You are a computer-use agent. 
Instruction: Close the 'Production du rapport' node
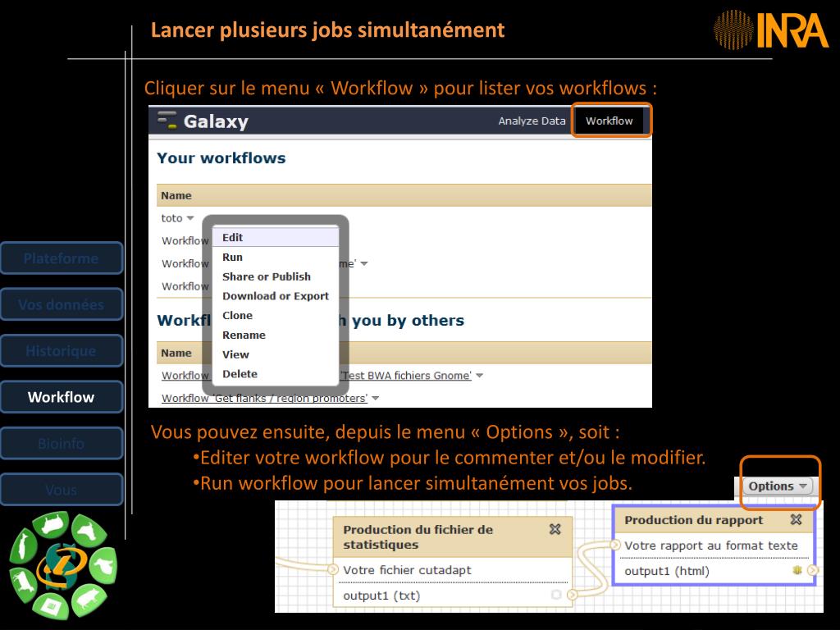pyautogui.click(x=796, y=519)
